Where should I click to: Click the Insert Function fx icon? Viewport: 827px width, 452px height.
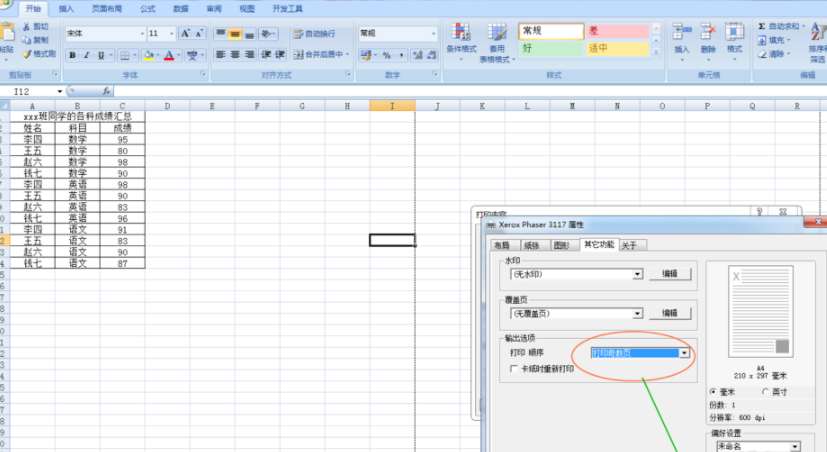106,91
